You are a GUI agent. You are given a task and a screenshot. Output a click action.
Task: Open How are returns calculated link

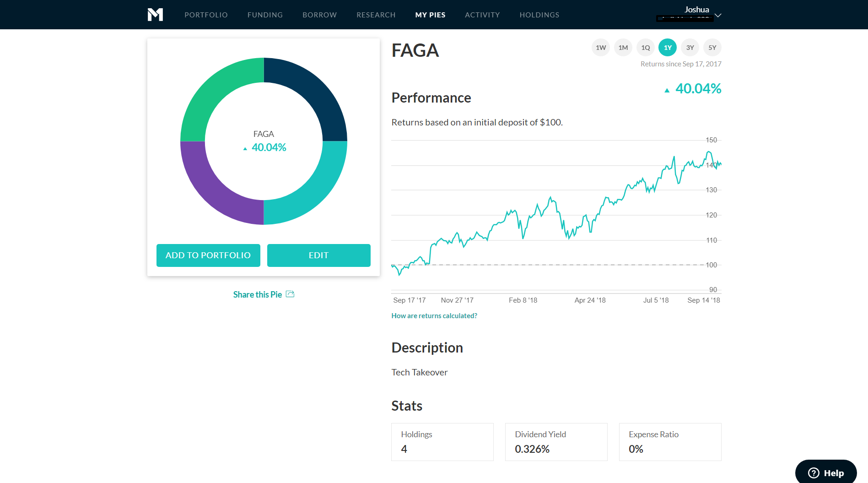(434, 316)
